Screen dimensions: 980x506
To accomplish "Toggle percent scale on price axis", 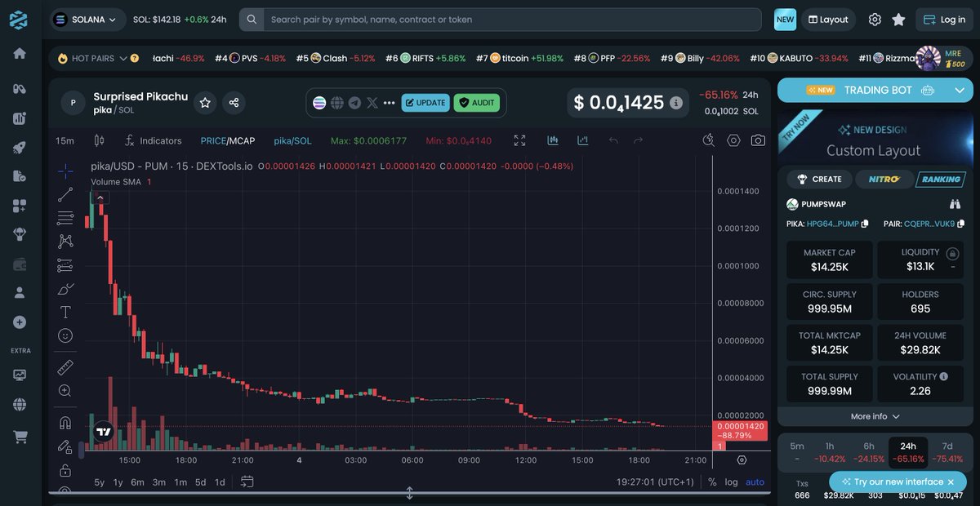I will 712,482.
